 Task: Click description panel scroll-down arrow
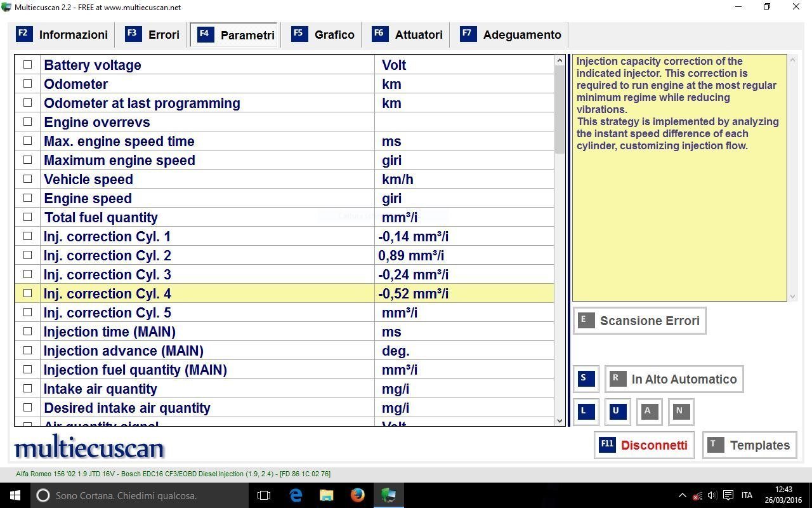coord(792,297)
